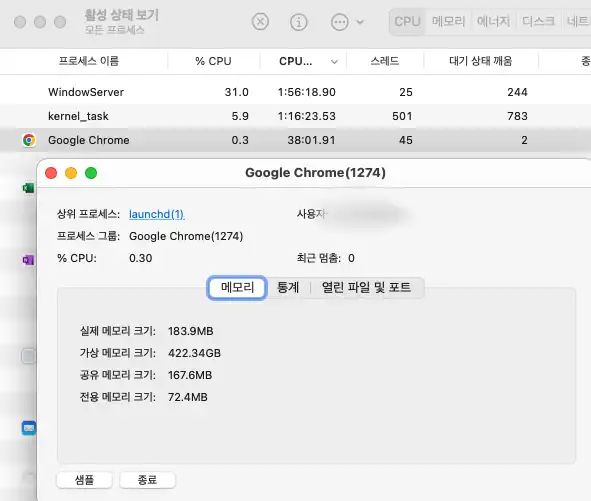The width and height of the screenshot is (591, 501).
Task: Click wakeups value 783
Action: click(517, 116)
